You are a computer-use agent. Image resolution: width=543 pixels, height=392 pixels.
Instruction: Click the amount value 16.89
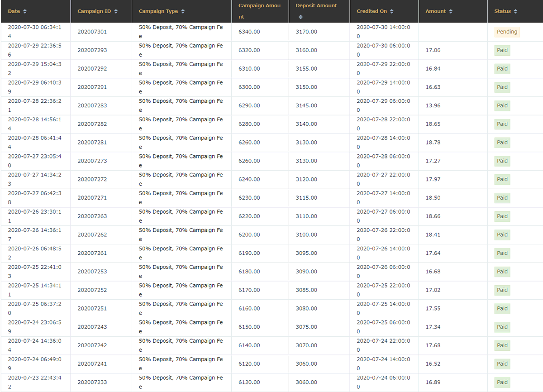433,382
